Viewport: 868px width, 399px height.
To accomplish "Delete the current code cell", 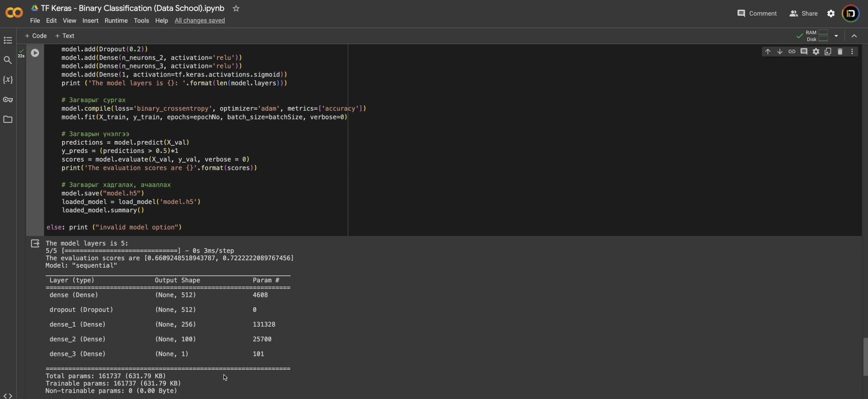I will click(840, 52).
